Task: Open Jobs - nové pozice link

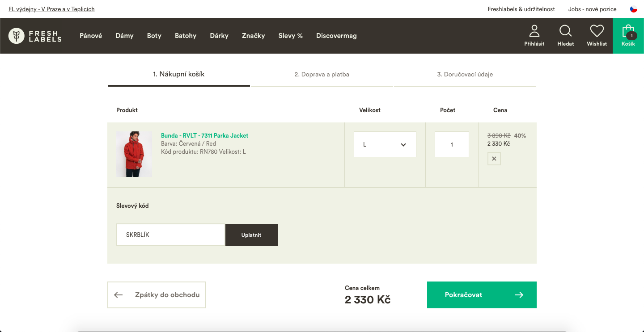Action: click(593, 9)
